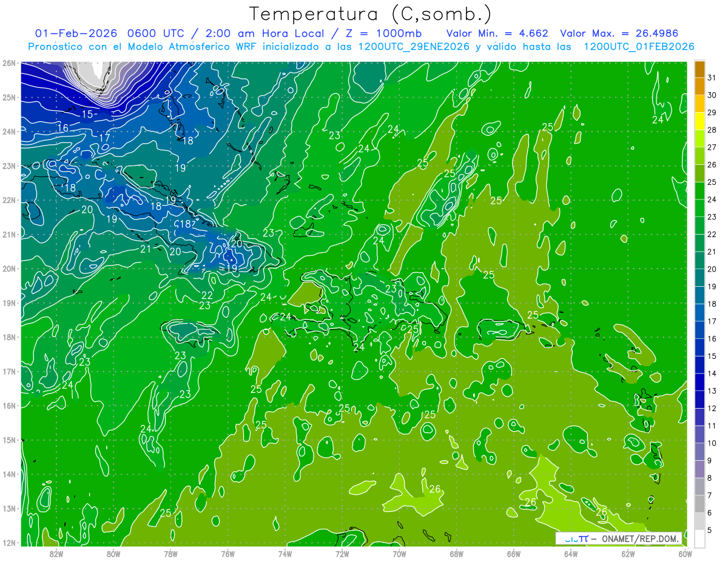Click the '12N' latitude axis label

click(8, 543)
